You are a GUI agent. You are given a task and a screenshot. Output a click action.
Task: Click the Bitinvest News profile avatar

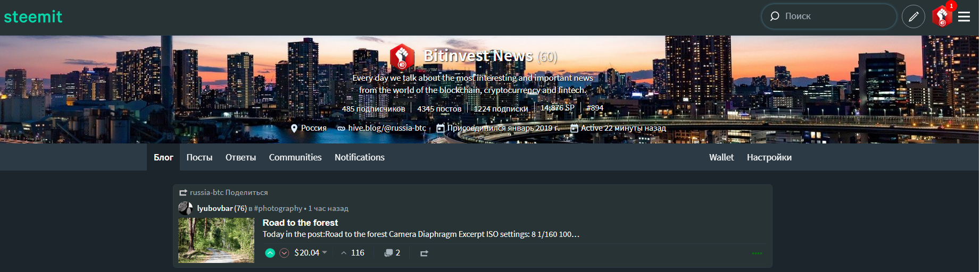click(402, 57)
